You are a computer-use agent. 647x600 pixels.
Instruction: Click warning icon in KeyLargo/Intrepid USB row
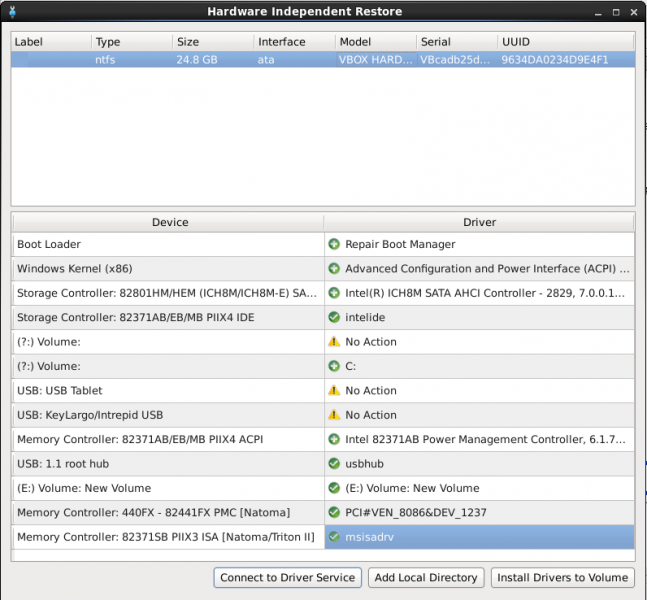pos(334,415)
